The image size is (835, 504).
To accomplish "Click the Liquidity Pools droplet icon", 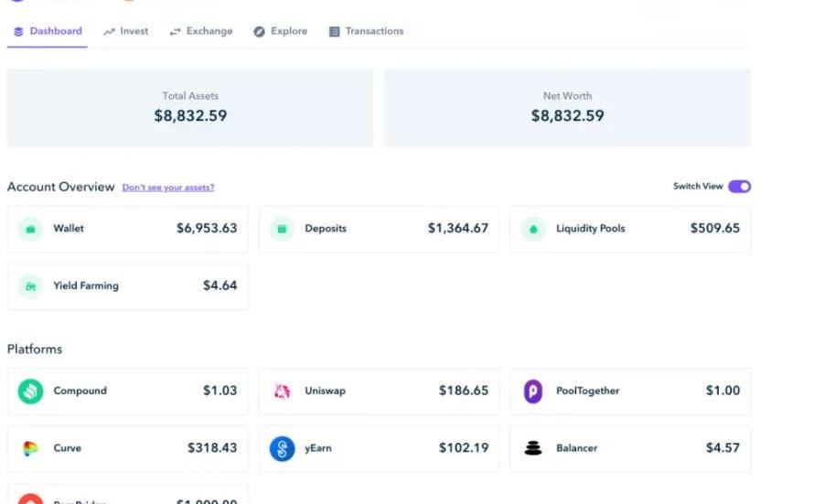I will click(x=533, y=229).
